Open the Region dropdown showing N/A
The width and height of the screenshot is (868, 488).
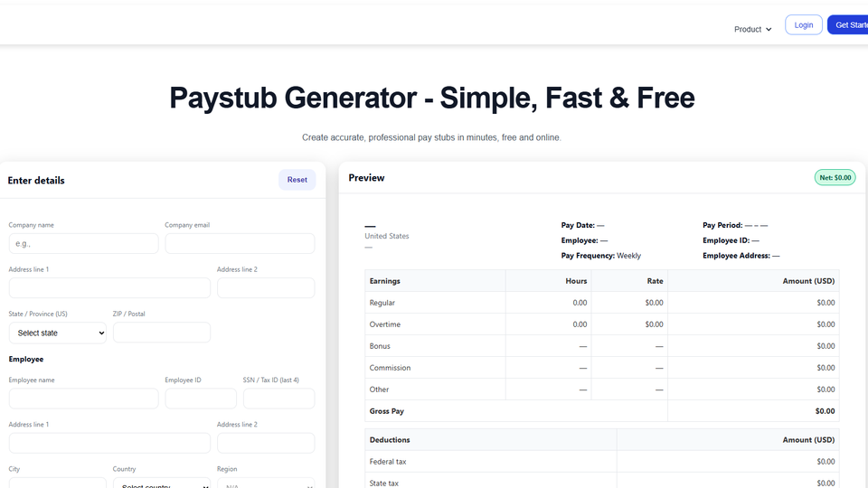[266, 483]
